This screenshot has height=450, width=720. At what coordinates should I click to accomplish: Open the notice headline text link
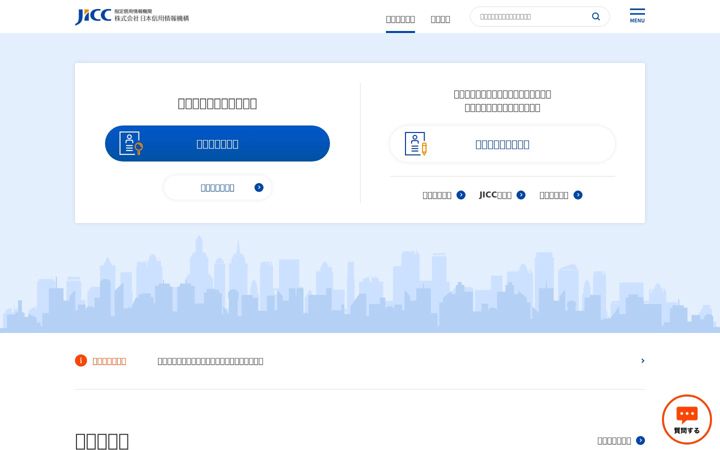(210, 361)
